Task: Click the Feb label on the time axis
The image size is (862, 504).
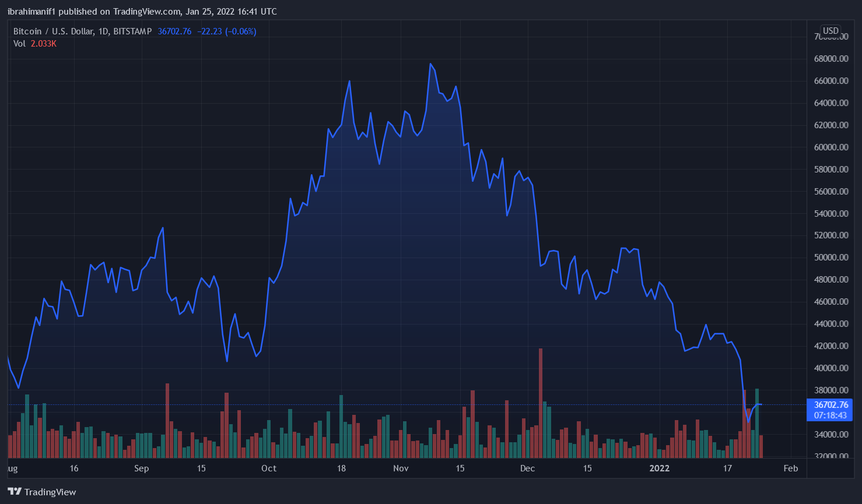Action: (x=791, y=468)
